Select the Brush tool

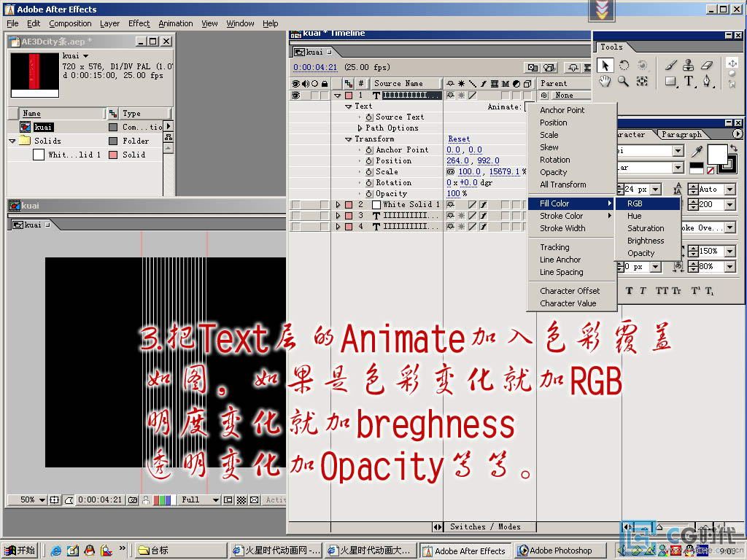[x=670, y=65]
